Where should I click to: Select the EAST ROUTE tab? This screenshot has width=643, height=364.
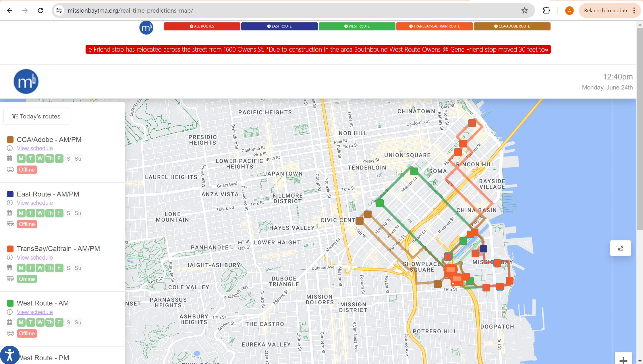[x=279, y=26]
